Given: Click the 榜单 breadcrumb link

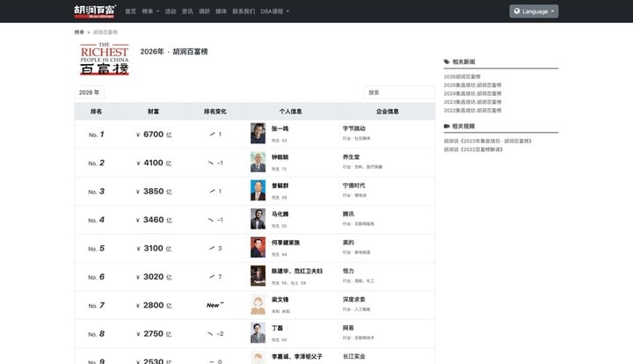Looking at the screenshot, I should coord(79,32).
